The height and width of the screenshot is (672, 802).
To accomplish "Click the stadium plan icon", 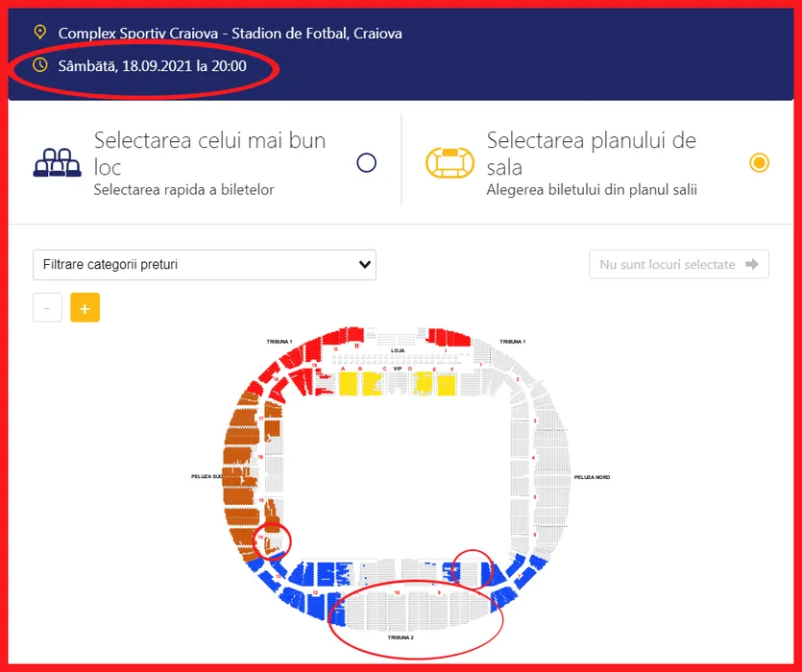I will tap(450, 163).
